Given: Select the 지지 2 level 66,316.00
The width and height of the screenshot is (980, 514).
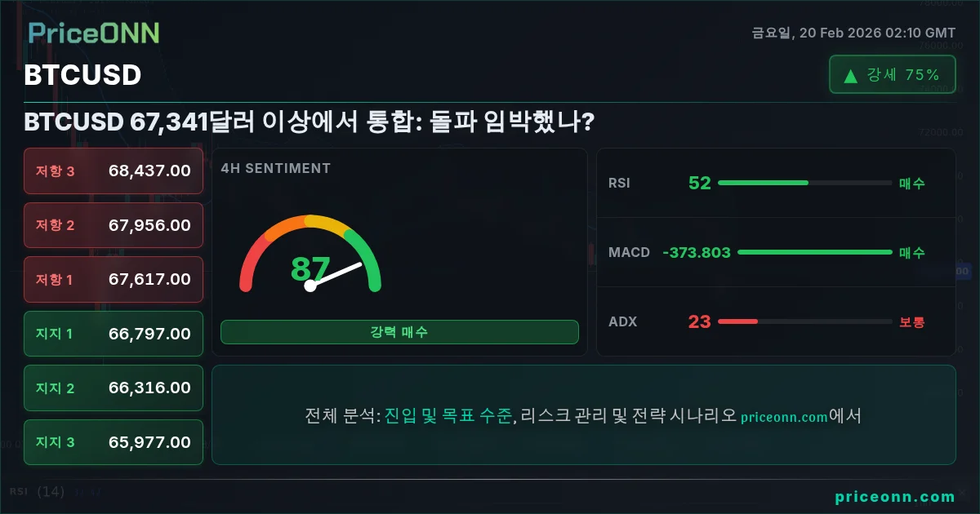Looking at the screenshot, I should click(x=114, y=388).
